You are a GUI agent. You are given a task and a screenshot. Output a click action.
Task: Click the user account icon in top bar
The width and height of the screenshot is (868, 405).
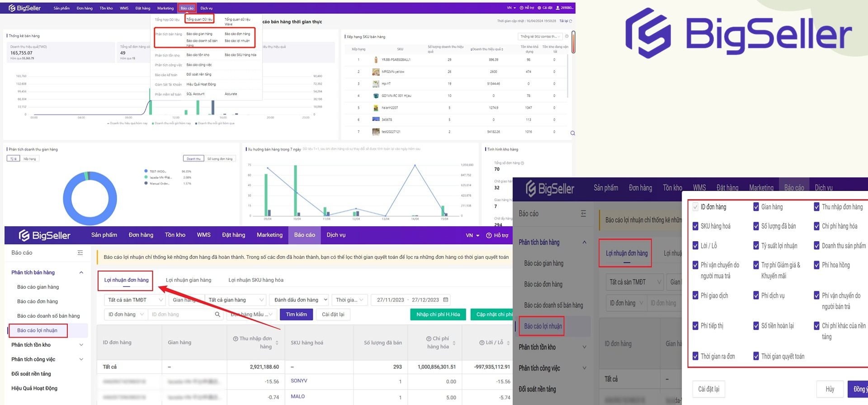click(558, 8)
